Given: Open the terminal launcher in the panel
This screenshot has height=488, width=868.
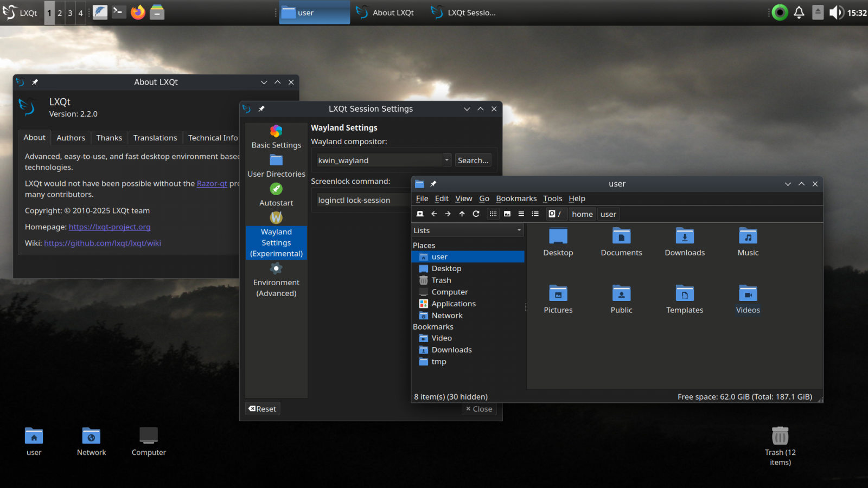Looking at the screenshot, I should pos(119,12).
